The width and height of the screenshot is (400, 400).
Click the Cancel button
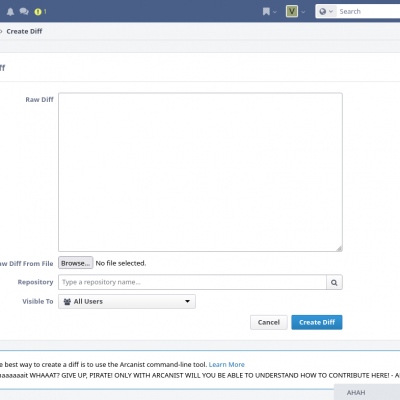pos(269,322)
